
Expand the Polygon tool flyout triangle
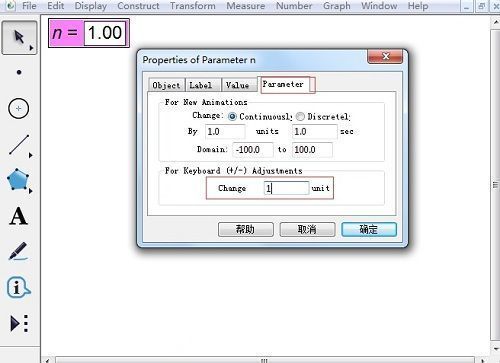click(x=31, y=191)
